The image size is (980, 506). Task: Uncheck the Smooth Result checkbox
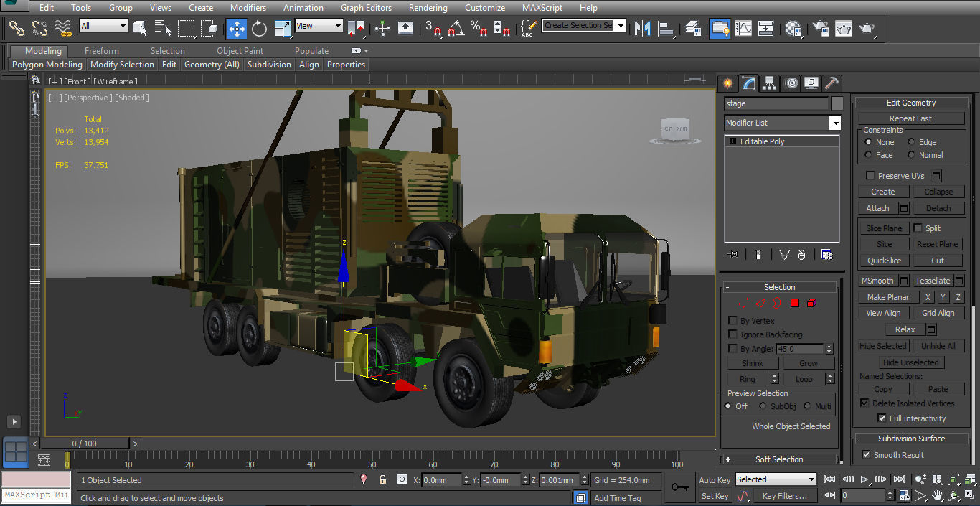tap(866, 455)
